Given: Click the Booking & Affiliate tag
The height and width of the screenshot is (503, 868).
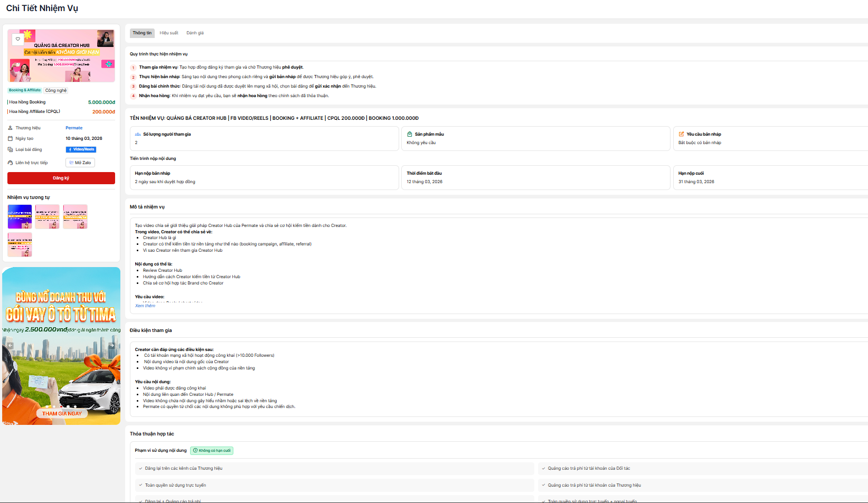Looking at the screenshot, I should coord(25,90).
